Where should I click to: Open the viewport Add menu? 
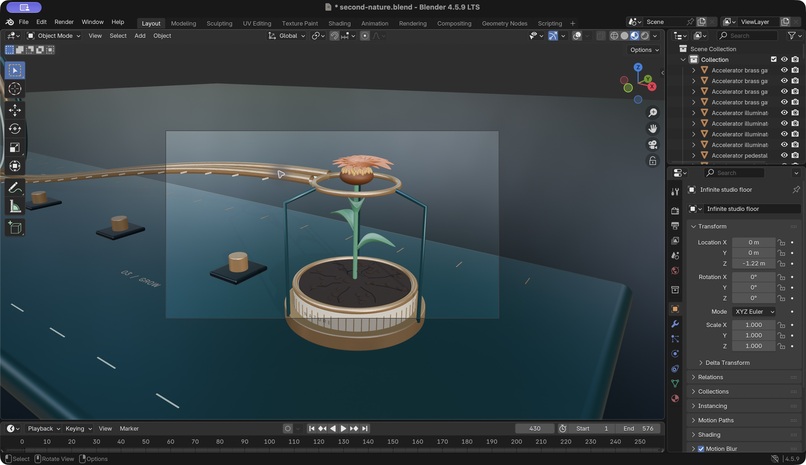coord(140,36)
